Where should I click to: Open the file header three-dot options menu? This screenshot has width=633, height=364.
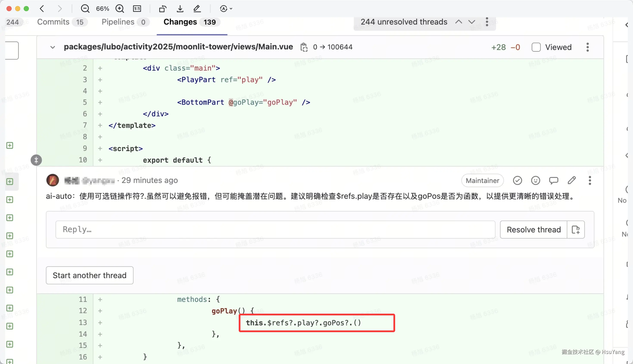588,47
